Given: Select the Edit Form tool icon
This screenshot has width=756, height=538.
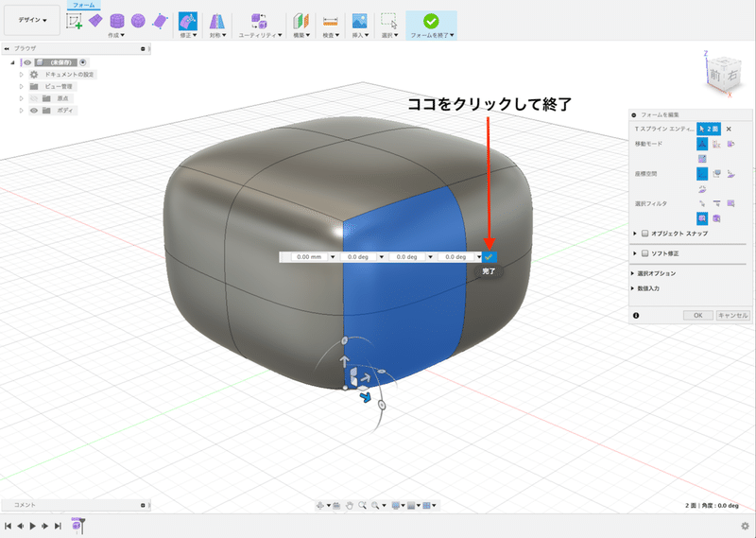Looking at the screenshot, I should point(187,21).
